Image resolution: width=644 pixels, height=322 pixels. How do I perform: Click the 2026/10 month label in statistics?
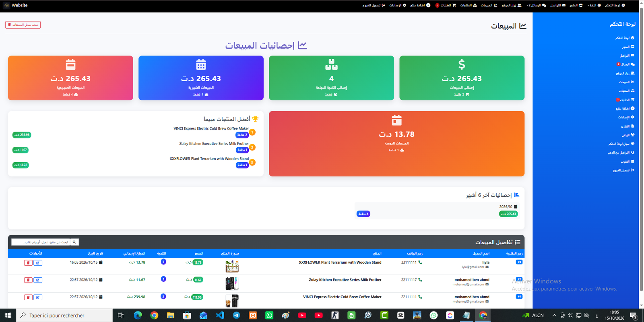click(508, 206)
